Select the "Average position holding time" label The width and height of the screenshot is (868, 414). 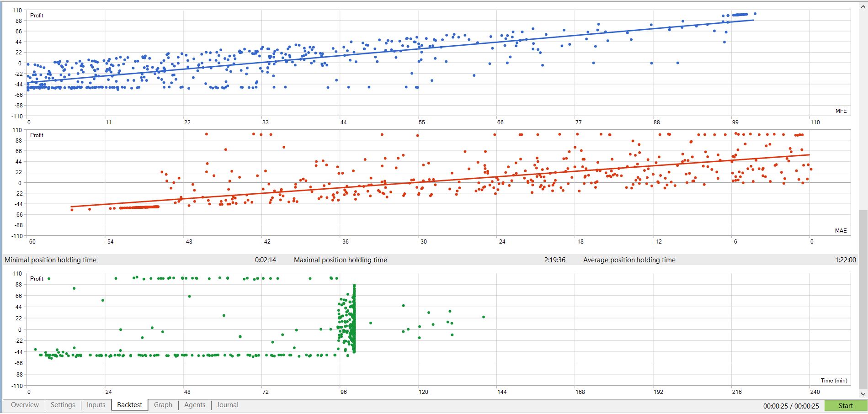(629, 260)
